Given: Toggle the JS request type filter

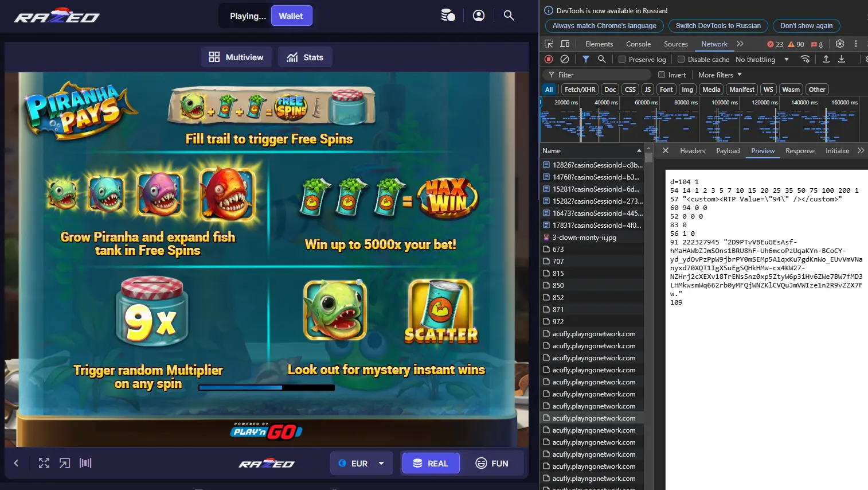Looking at the screenshot, I should [647, 90].
